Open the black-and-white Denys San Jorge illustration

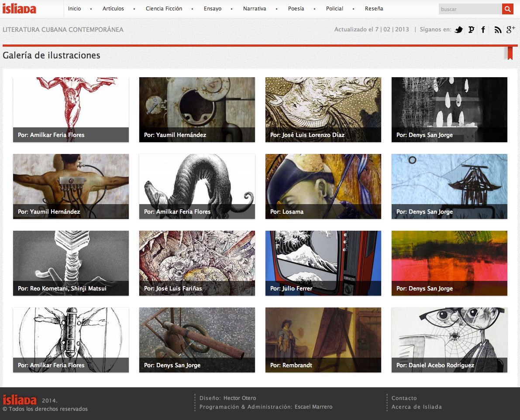(449, 109)
